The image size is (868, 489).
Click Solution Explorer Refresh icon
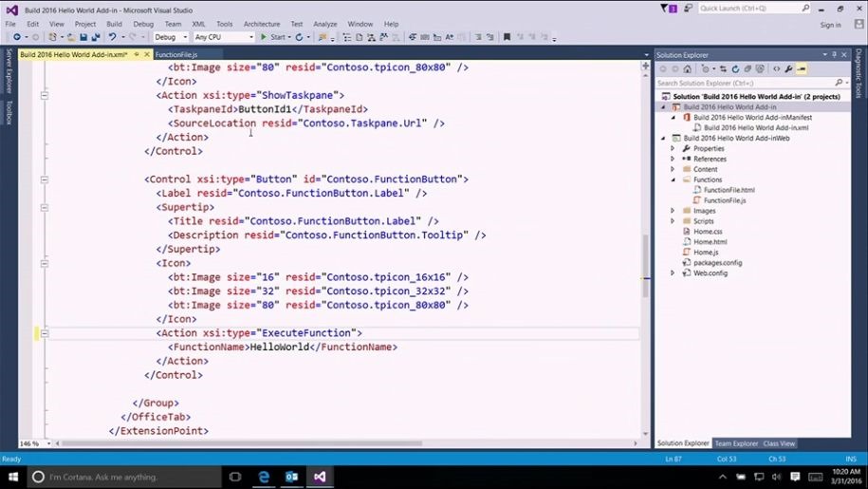coord(735,69)
